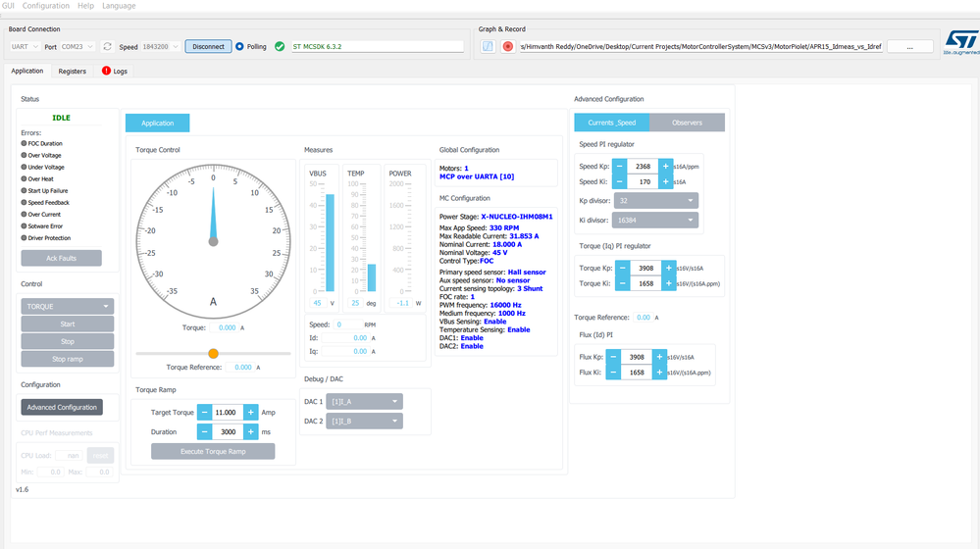Increase ramp Duration with plus button

click(x=250, y=431)
